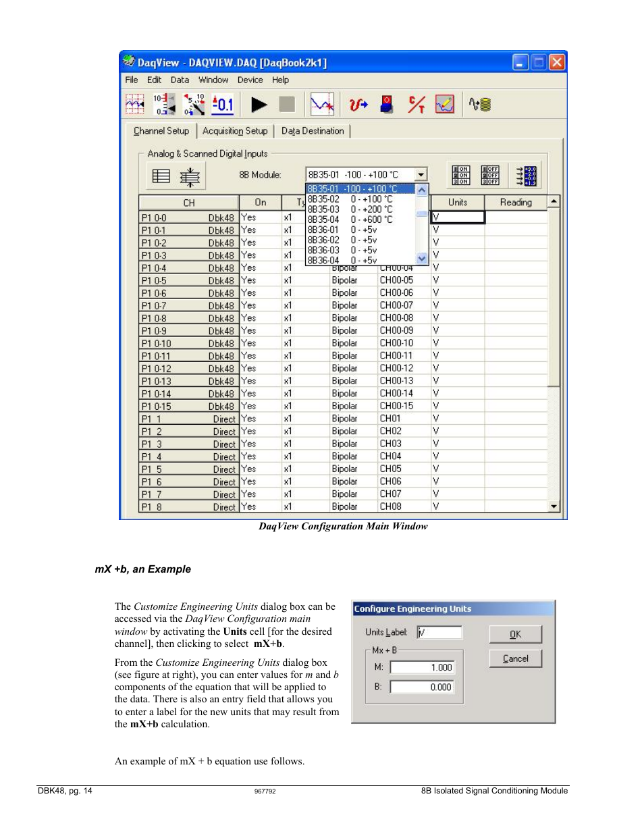Image resolution: width=644 pixels, height=834 pixels.
Task: Click the channel table scrollbar thumb
Action: [554, 297]
